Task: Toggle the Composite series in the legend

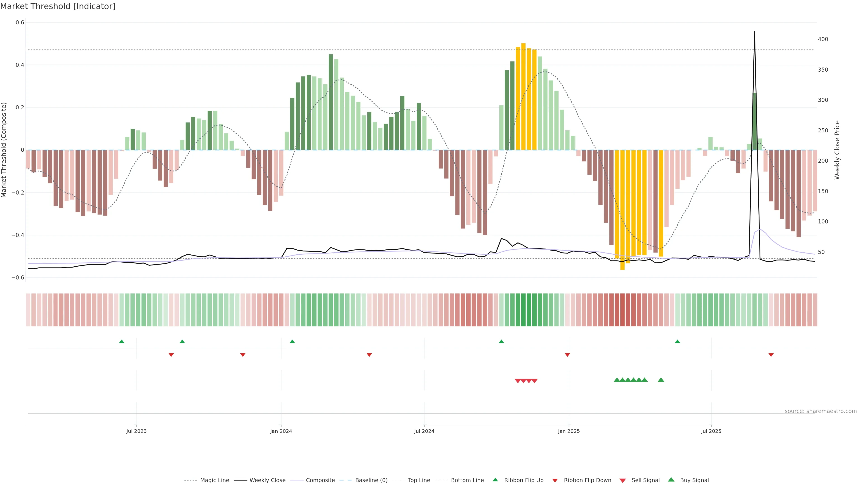Action: pyautogui.click(x=320, y=480)
